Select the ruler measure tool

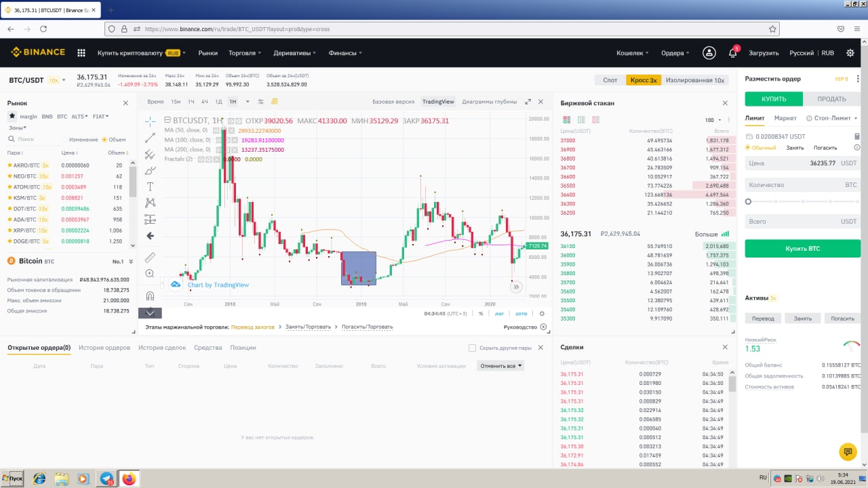point(151,257)
